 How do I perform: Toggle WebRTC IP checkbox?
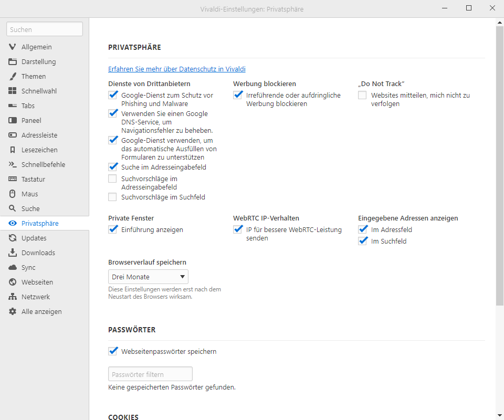click(238, 229)
